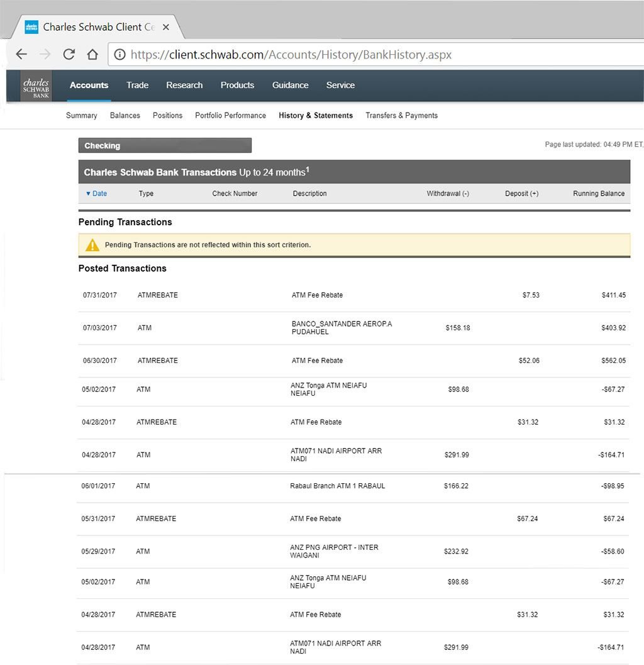
Task: Open the Service menu
Action: [340, 85]
